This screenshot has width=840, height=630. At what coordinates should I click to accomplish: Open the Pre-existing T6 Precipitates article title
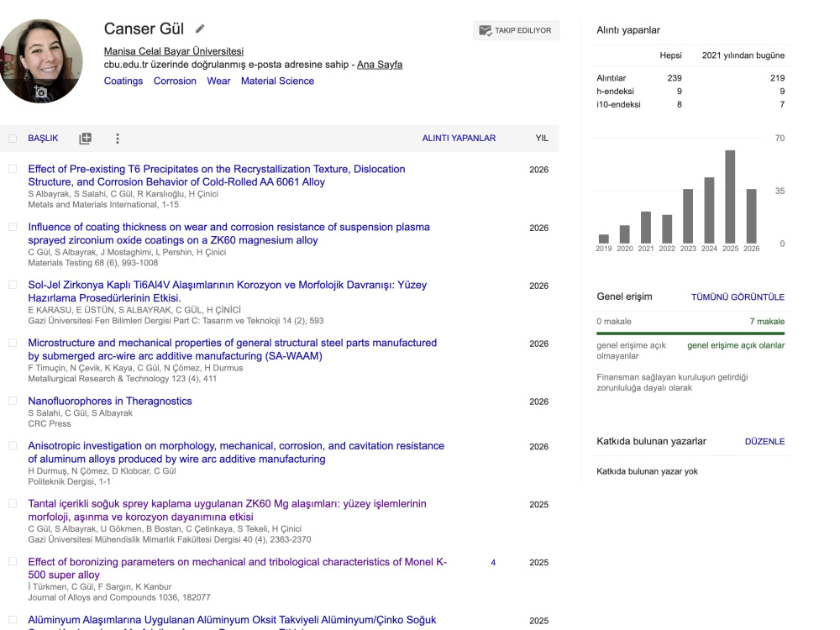coord(217,176)
